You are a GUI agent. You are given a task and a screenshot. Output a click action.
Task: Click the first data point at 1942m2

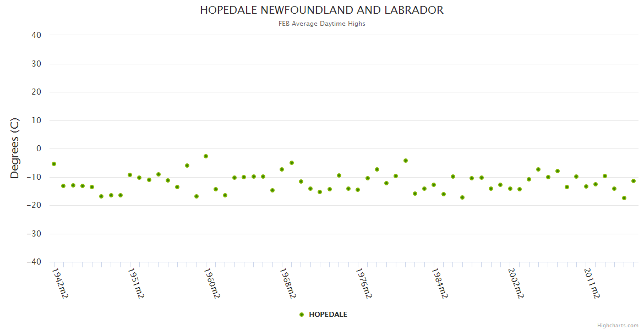(54, 164)
